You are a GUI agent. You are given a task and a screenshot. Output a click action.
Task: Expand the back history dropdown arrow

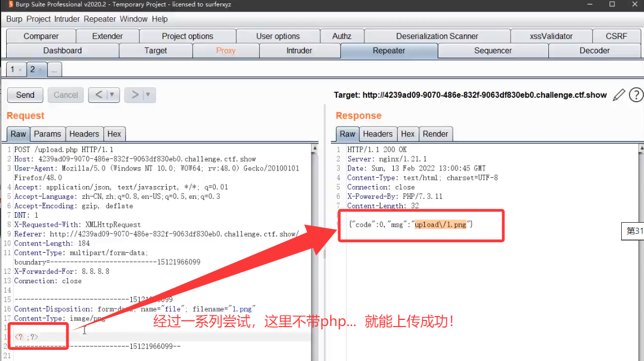(x=112, y=95)
